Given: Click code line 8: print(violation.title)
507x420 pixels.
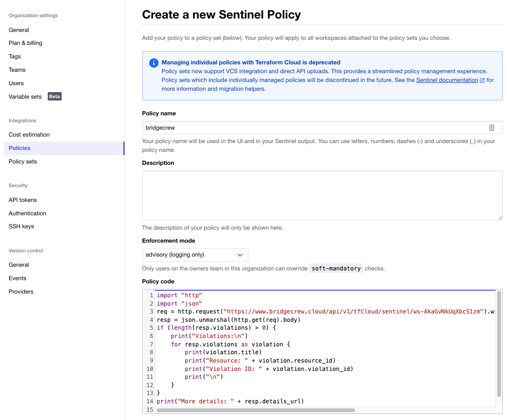Looking at the screenshot, I should 223,352.
